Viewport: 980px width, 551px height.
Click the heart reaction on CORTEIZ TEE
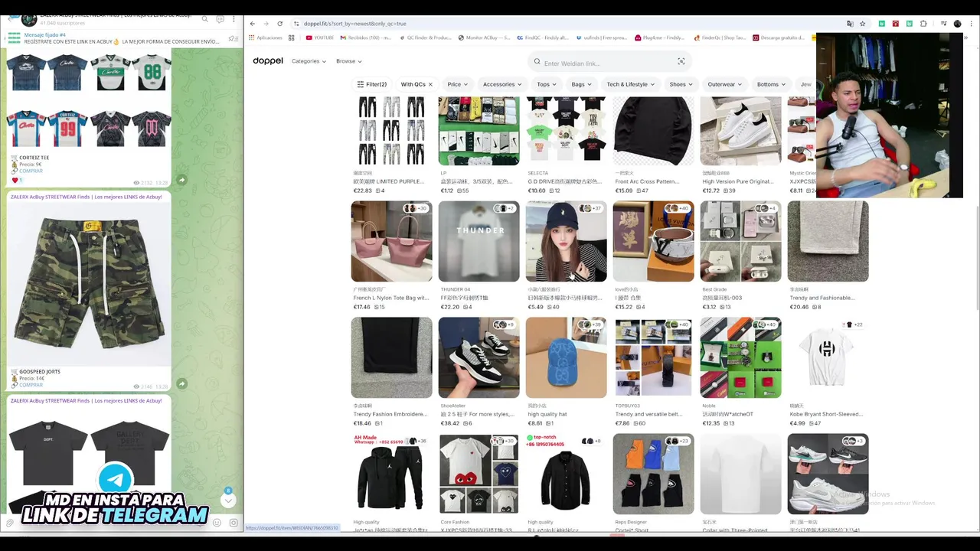coord(16,180)
